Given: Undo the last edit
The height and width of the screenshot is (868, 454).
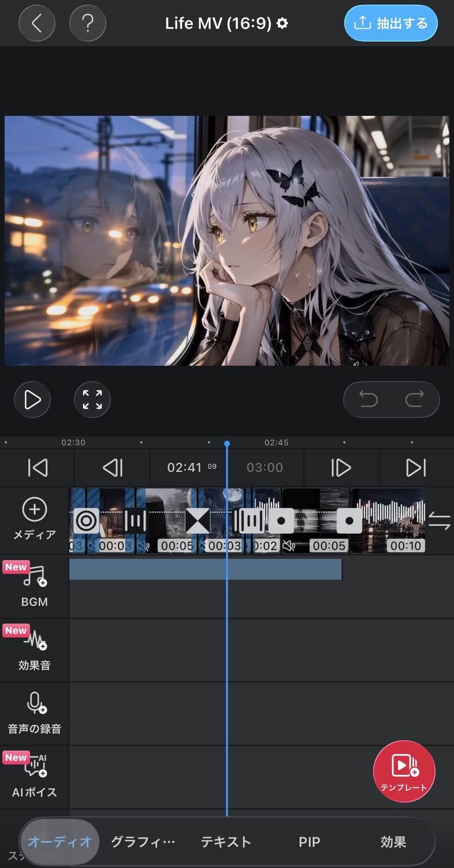Looking at the screenshot, I should 368,400.
